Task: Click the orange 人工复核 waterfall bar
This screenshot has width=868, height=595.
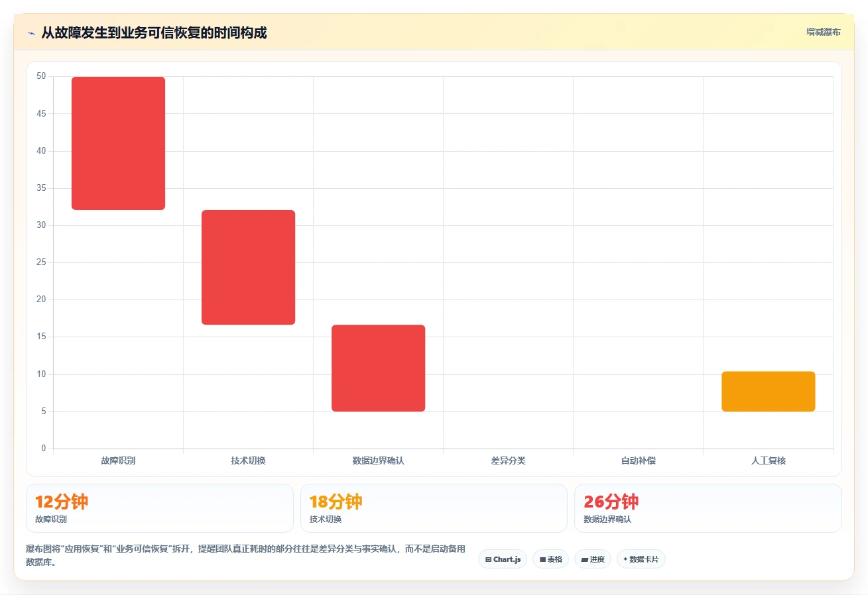Action: 768,392
